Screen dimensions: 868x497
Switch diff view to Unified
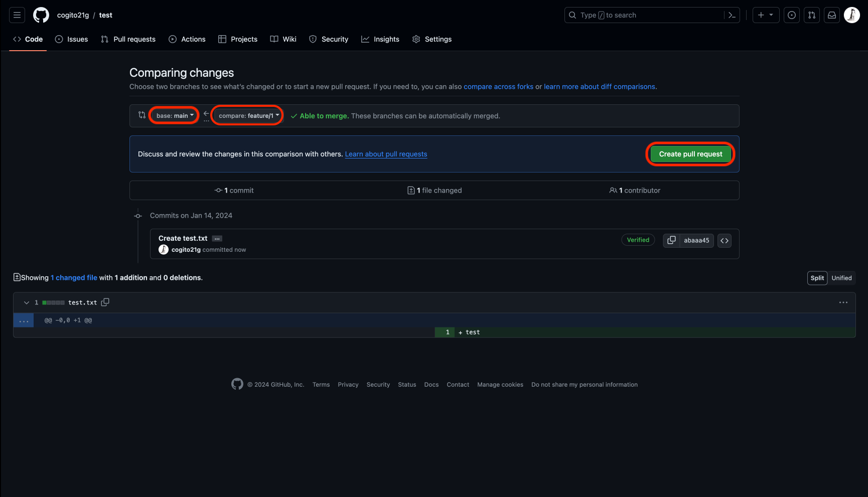click(841, 278)
